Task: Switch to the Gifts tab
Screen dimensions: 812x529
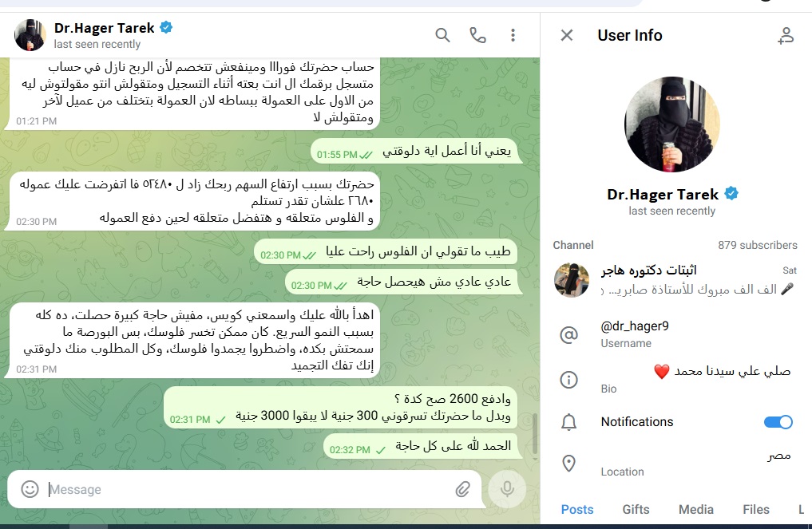Action: 636,509
